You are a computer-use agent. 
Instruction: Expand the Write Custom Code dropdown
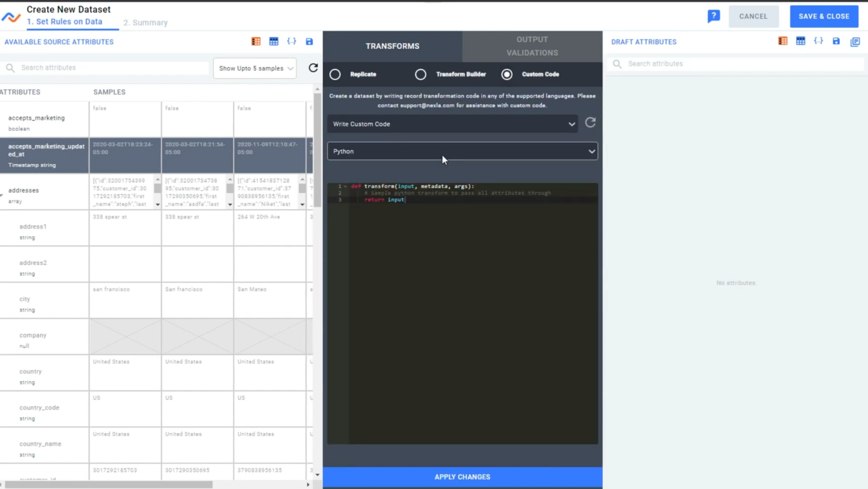[x=453, y=123]
